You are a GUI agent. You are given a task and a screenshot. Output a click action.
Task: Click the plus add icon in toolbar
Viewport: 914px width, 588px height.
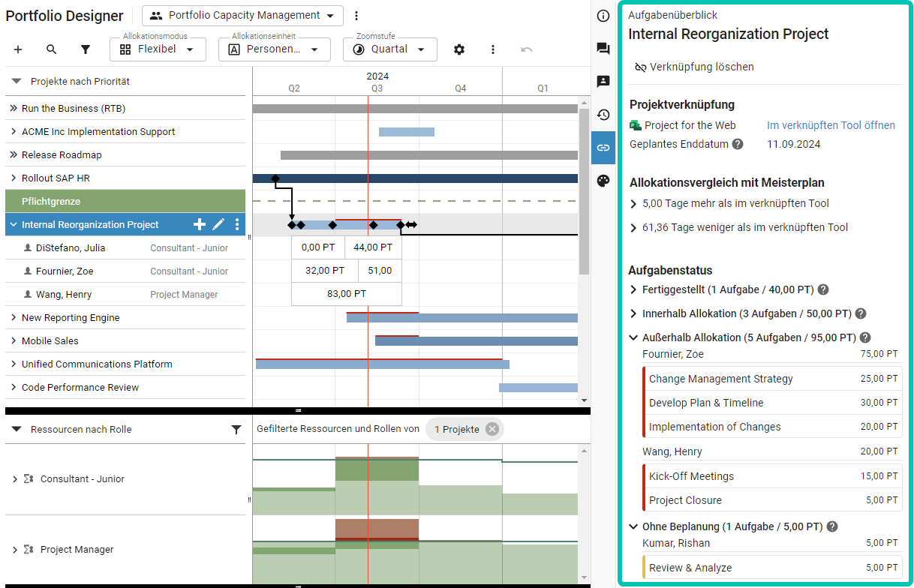pos(18,49)
